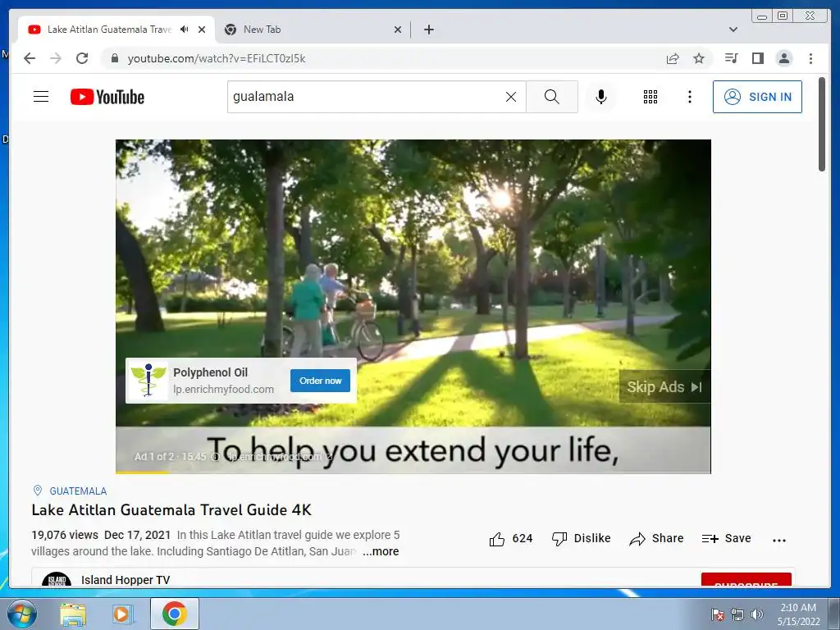Open Chrome's three-dot menu
This screenshot has width=840, height=630.
click(810, 58)
